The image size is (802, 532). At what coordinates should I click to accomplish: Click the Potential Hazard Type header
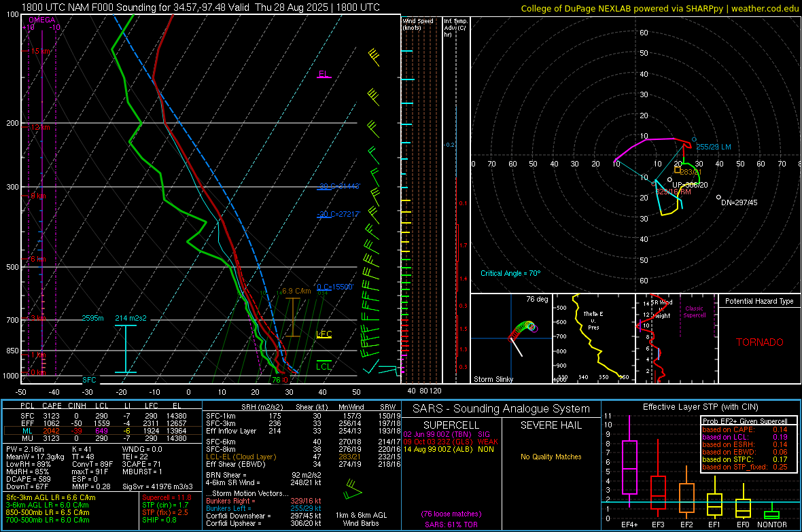(x=759, y=301)
